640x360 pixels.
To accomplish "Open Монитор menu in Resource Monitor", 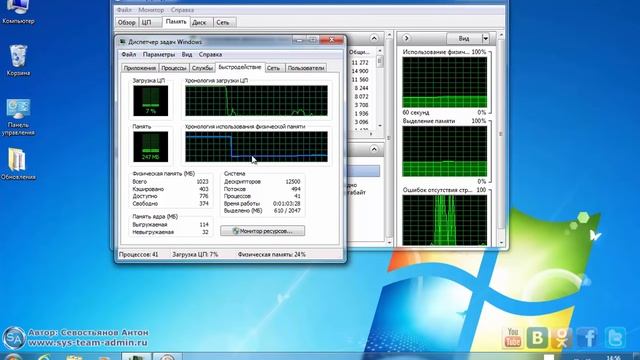I will (x=151, y=10).
